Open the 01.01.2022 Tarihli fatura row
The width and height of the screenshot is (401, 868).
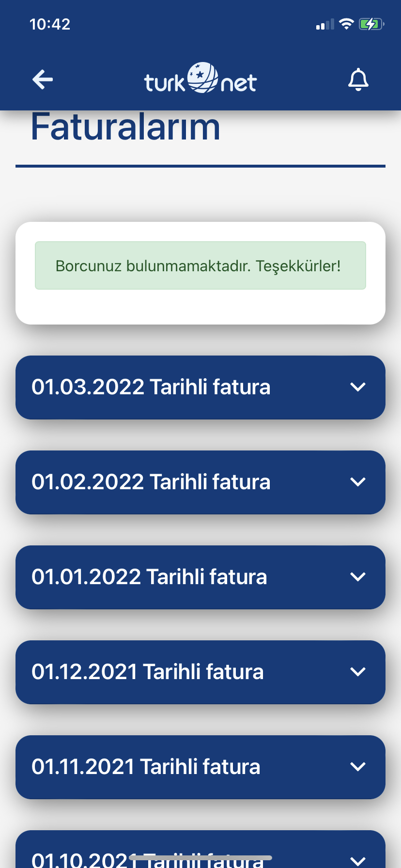200,577
